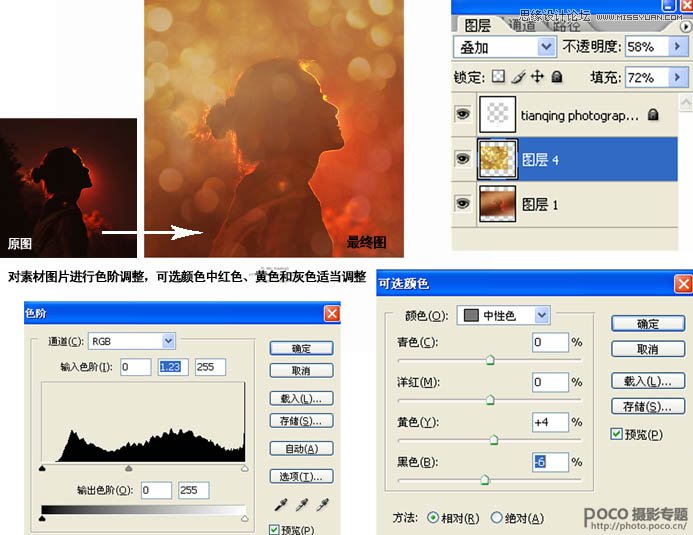693x535 pixels.
Task: Click 自动 in the Levels dialog
Action: tap(301, 448)
